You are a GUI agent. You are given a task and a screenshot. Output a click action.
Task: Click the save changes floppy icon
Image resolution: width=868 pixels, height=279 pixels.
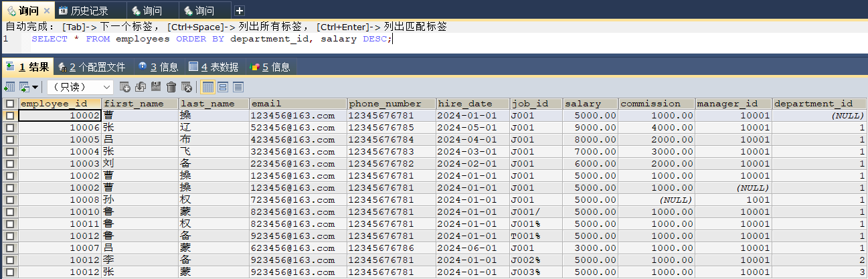click(156, 87)
